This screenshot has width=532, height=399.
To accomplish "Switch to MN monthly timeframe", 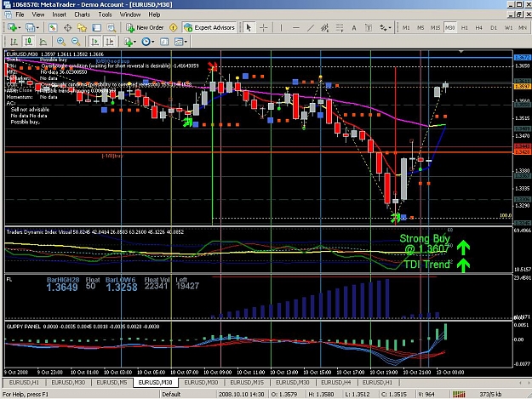I will (x=523, y=28).
